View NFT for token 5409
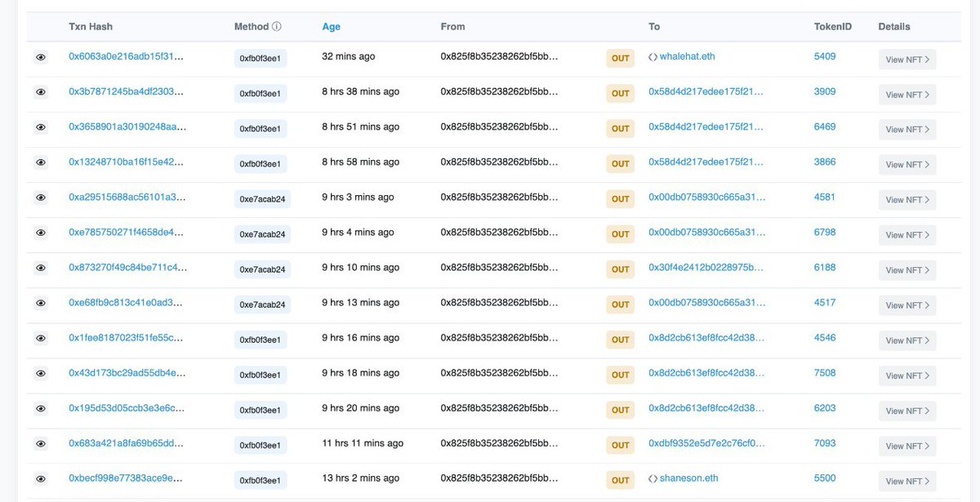This screenshot has height=502, width=980. click(907, 60)
